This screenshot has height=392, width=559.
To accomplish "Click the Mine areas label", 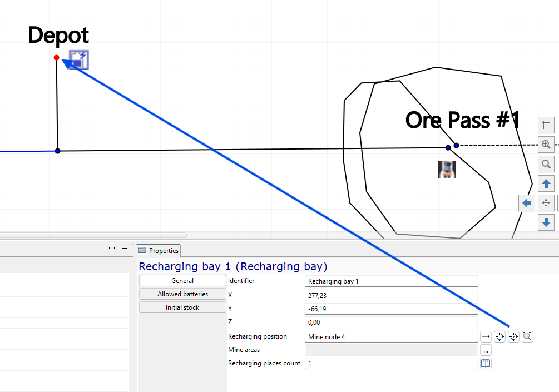I will (x=244, y=350).
